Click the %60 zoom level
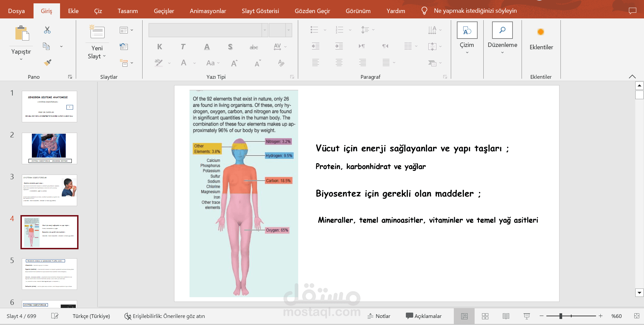 pyautogui.click(x=616, y=316)
